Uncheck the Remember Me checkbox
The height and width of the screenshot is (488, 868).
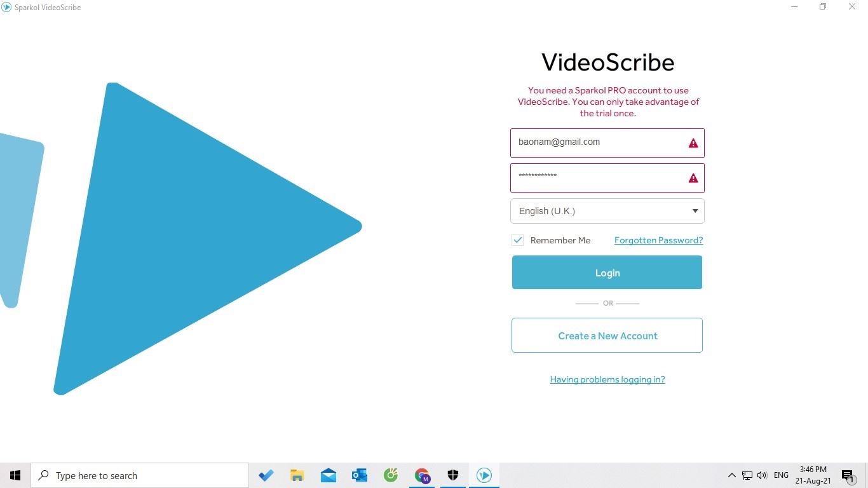click(517, 240)
